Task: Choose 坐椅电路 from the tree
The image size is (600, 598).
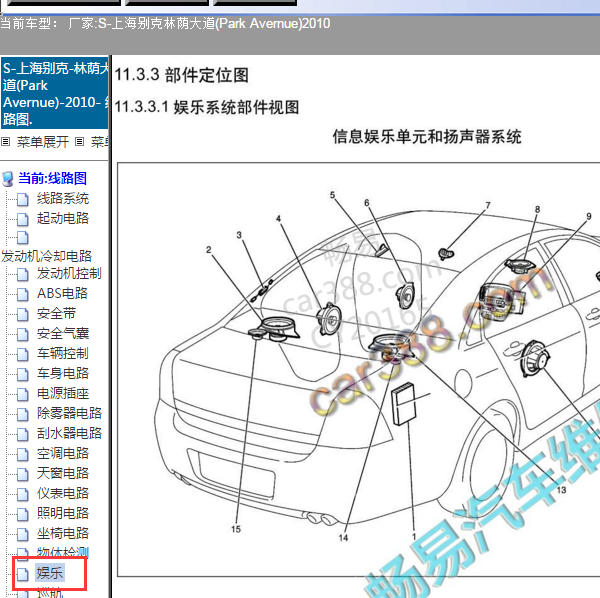Action: [x=63, y=533]
